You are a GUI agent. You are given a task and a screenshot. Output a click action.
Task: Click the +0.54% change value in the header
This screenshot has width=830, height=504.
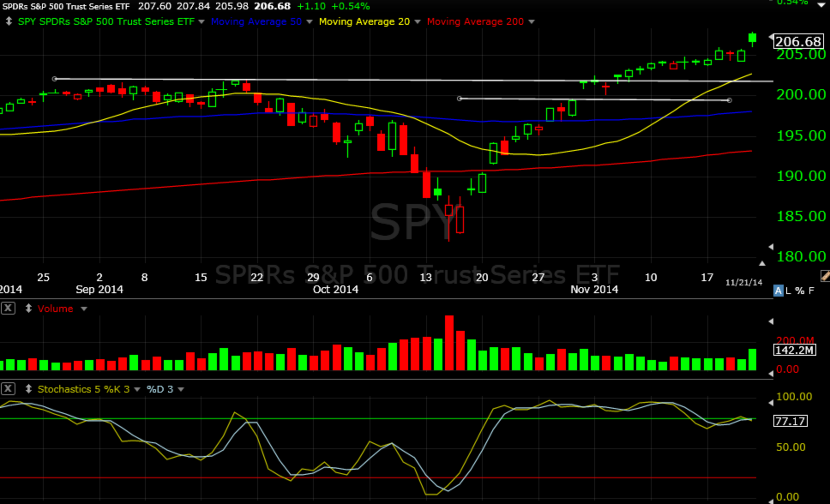click(351, 6)
